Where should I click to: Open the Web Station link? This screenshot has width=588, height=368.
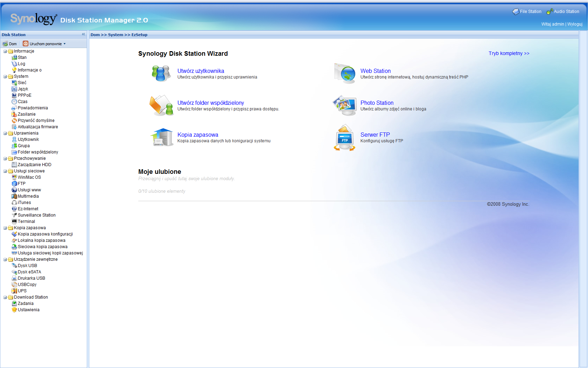pyautogui.click(x=376, y=71)
